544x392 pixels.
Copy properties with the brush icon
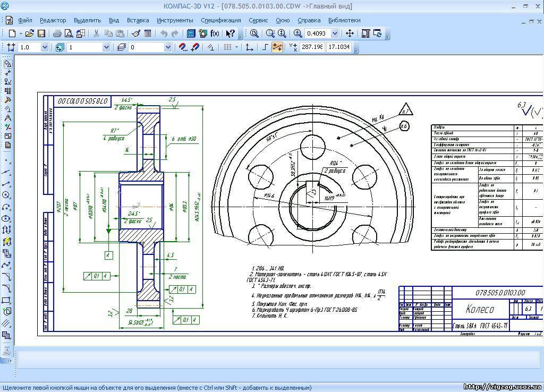[136, 33]
